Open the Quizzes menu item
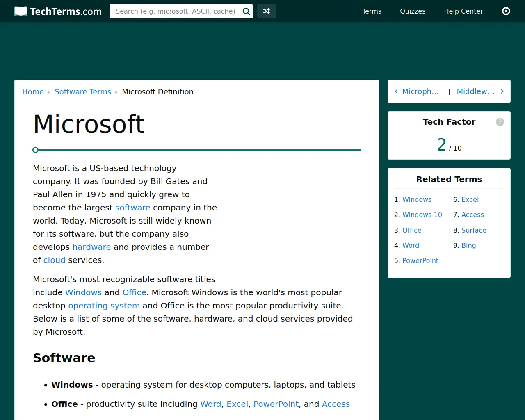525x420 pixels. (x=413, y=11)
